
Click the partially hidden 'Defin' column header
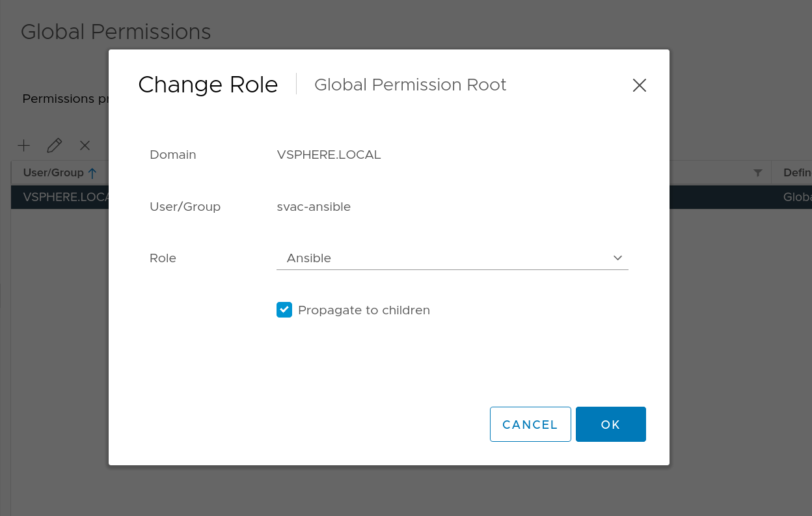(797, 172)
